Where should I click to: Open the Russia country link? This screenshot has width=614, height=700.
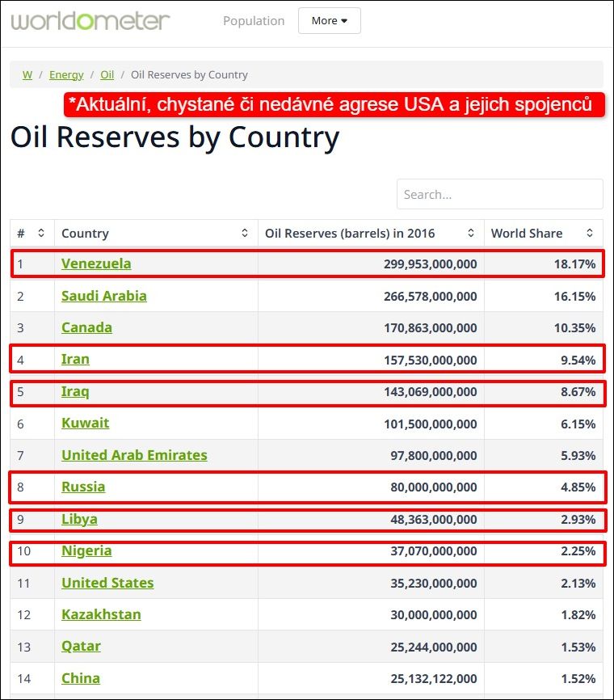[x=83, y=487]
